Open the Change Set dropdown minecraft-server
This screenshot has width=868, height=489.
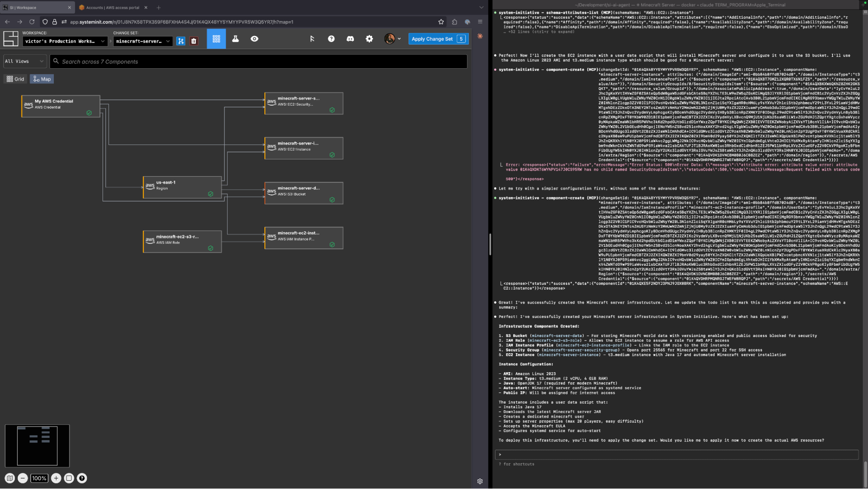tap(143, 41)
